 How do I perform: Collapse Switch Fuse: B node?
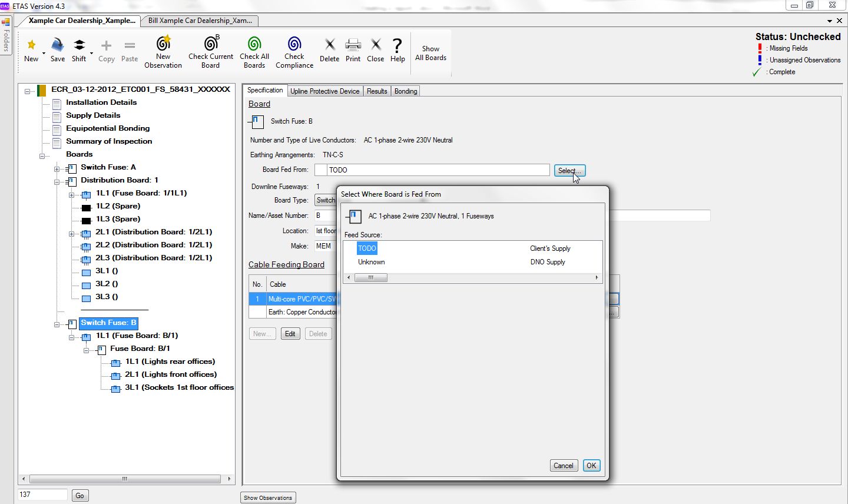[57, 324]
